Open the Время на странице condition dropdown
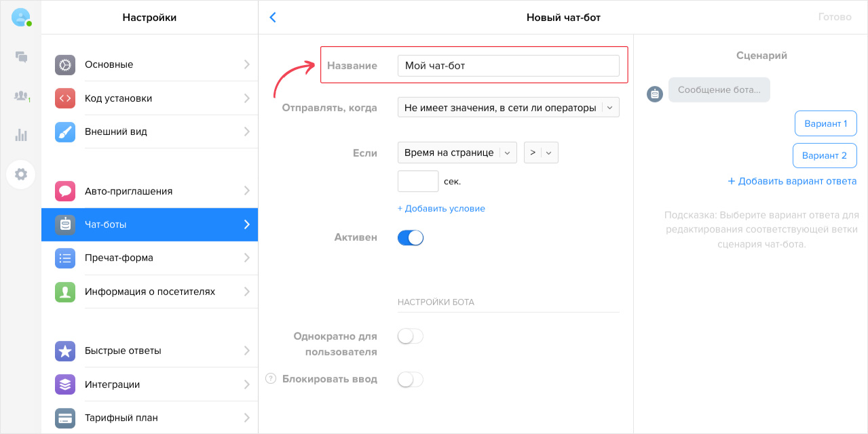Viewport: 868px width, 434px height. pyautogui.click(x=457, y=152)
